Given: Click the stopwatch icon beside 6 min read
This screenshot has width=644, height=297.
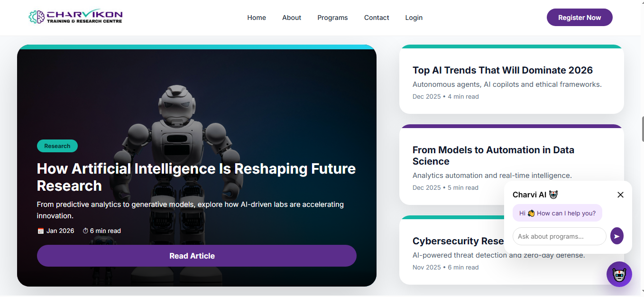Looking at the screenshot, I should tap(85, 231).
